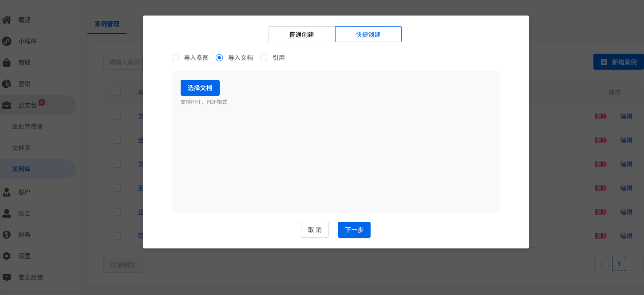Viewport: 644px width, 295px height.
Task: Select the 导入多图 radio option
Action: point(175,58)
